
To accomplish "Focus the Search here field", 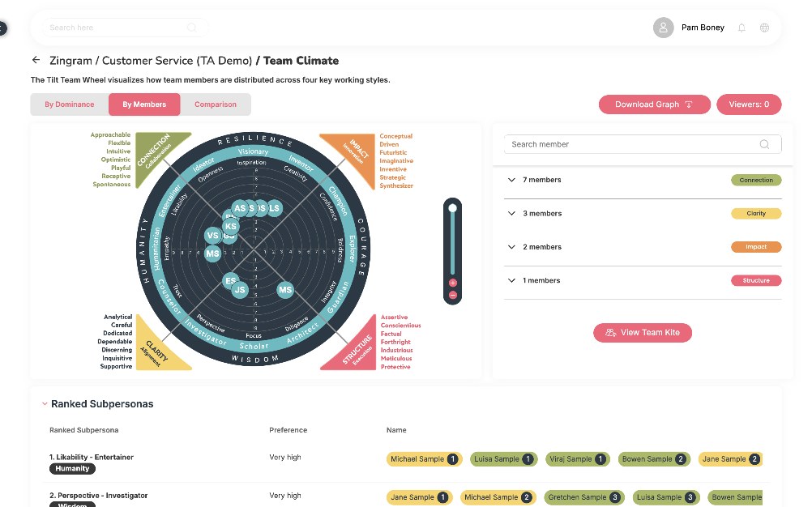I will tap(124, 28).
